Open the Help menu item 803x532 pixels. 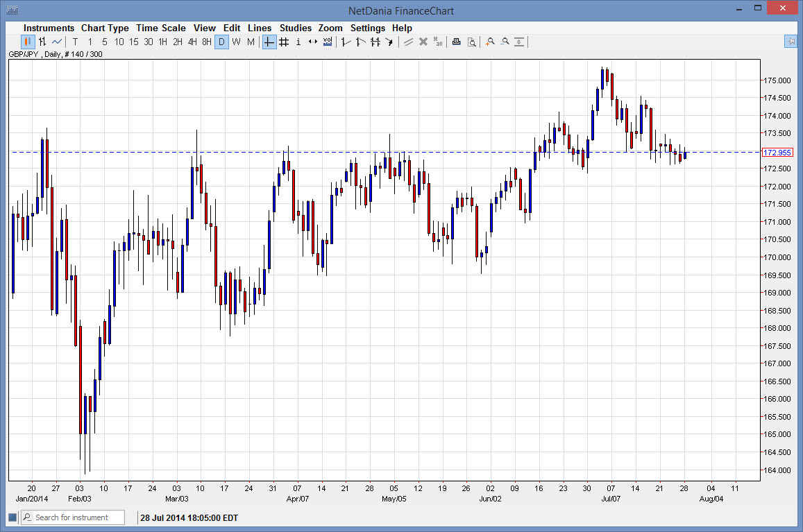tap(402, 28)
